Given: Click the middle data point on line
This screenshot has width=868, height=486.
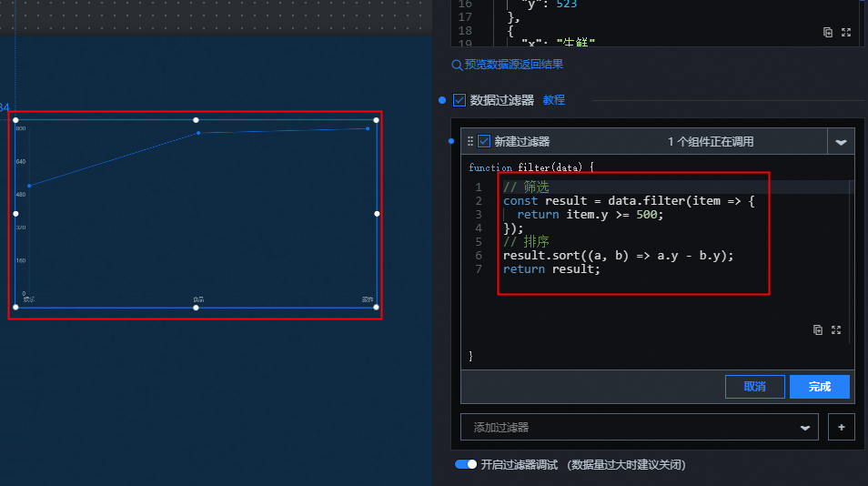Looking at the screenshot, I should (x=198, y=133).
